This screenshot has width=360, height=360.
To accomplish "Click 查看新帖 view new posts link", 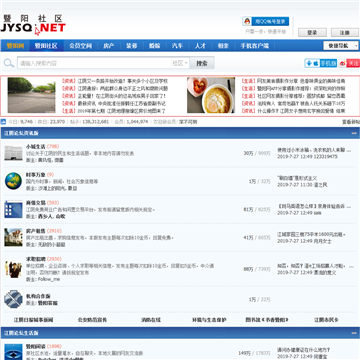I will pos(351,122).
